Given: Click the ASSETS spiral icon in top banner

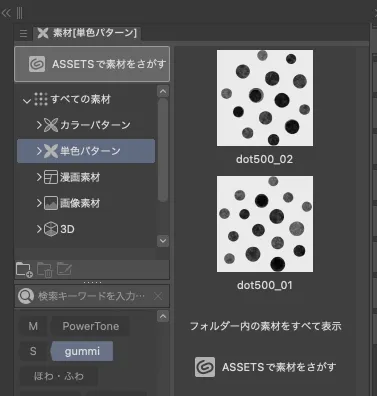Looking at the screenshot, I should point(37,64).
